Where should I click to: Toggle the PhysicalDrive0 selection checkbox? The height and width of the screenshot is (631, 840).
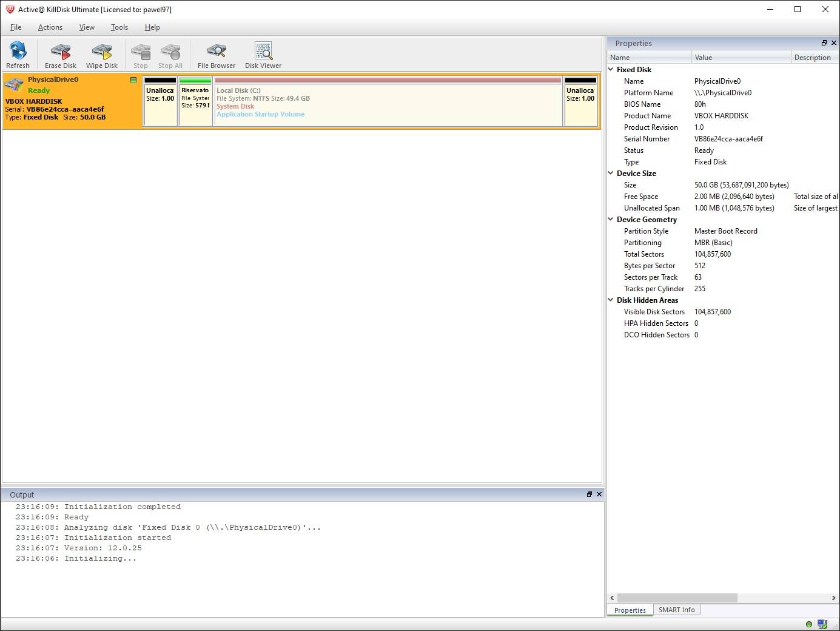[x=133, y=80]
